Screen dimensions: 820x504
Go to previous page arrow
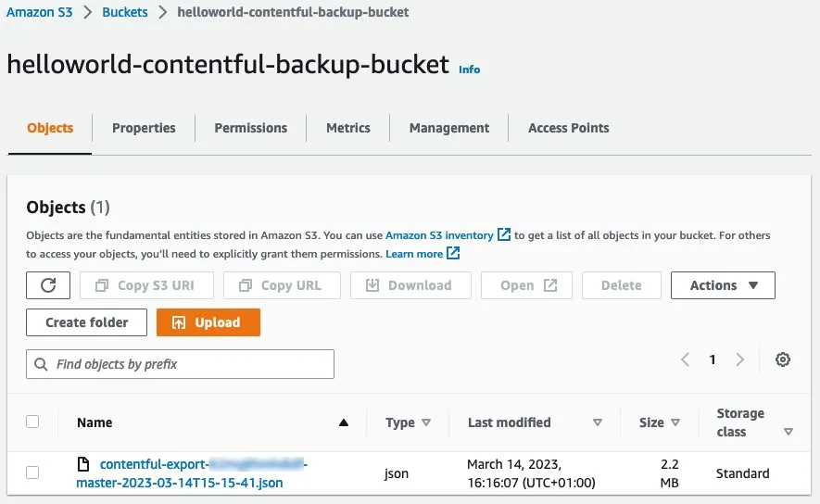tap(686, 359)
